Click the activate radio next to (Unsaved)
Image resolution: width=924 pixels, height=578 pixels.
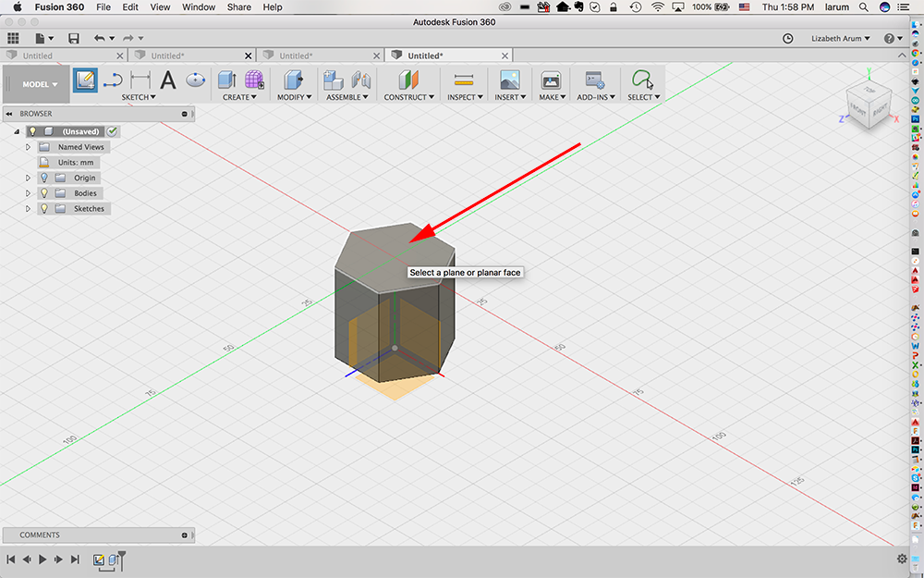click(112, 131)
